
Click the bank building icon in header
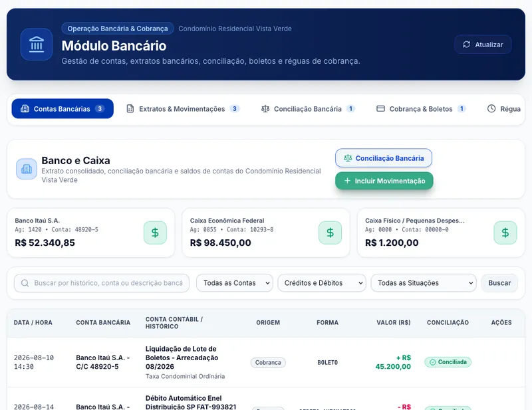click(37, 45)
